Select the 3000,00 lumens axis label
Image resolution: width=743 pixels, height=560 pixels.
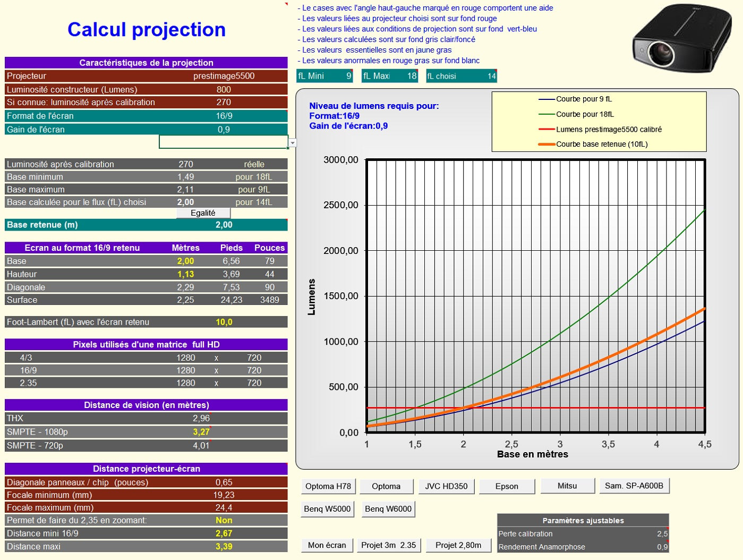tap(341, 160)
